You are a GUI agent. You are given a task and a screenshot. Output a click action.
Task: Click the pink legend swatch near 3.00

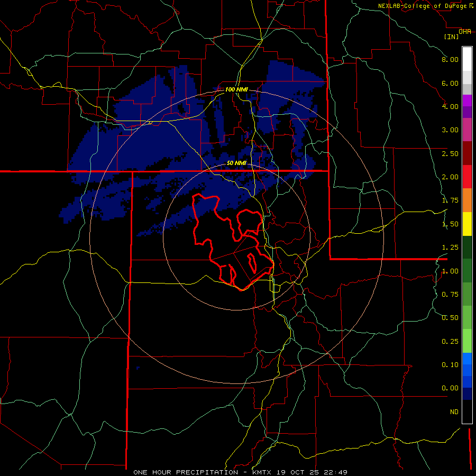[467, 130]
